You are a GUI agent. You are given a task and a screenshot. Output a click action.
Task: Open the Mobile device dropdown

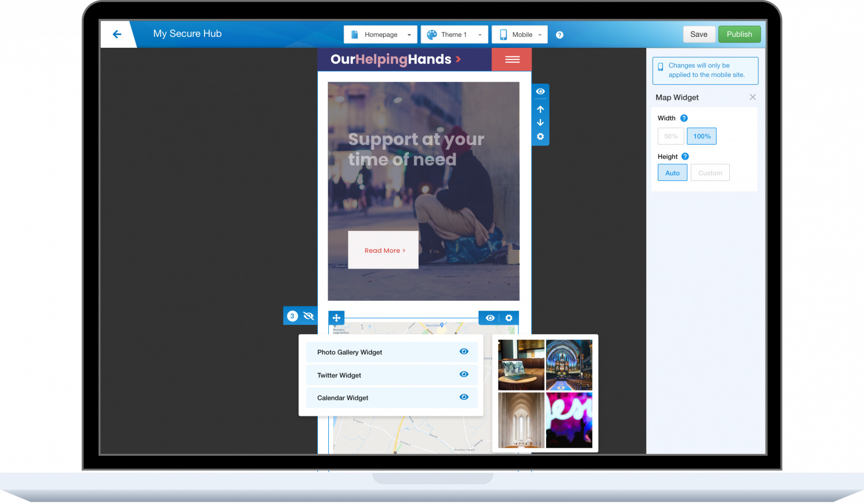(x=520, y=35)
